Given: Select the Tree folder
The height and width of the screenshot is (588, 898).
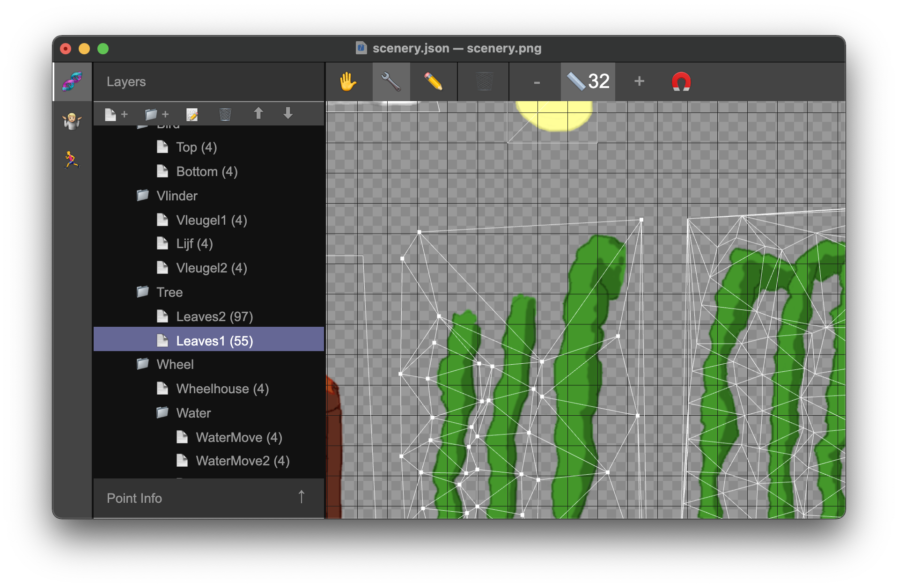Looking at the screenshot, I should (x=209, y=292).
